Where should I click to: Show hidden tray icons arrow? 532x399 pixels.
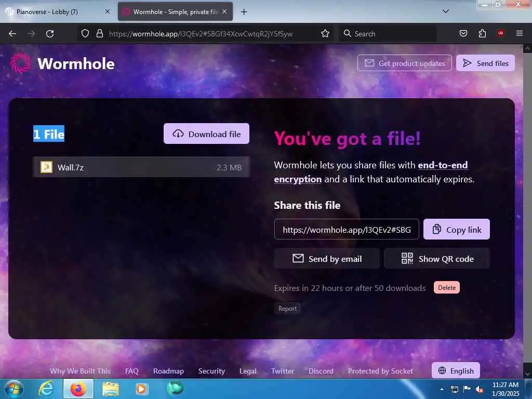pos(442,389)
